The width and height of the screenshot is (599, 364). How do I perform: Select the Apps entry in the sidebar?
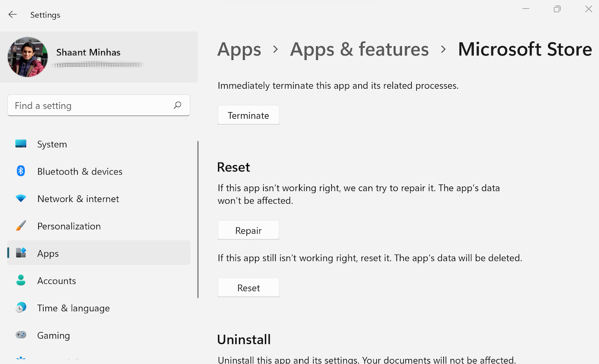tap(48, 253)
